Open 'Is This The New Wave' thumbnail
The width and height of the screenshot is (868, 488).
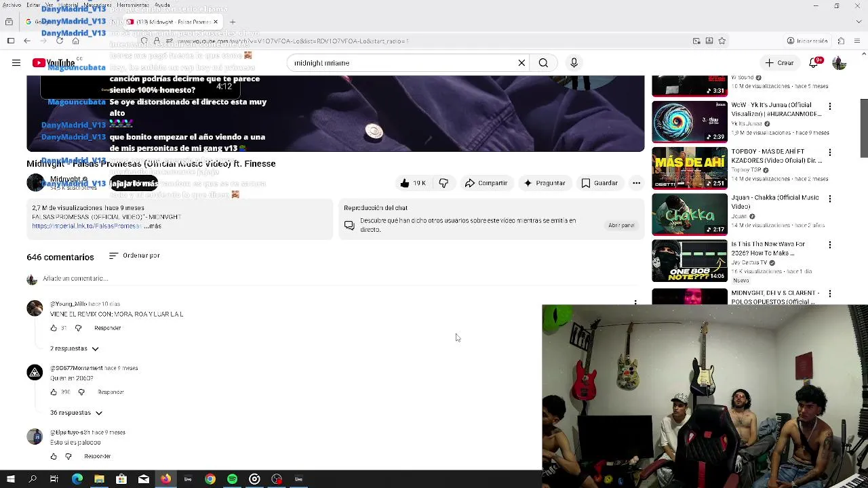(x=690, y=261)
